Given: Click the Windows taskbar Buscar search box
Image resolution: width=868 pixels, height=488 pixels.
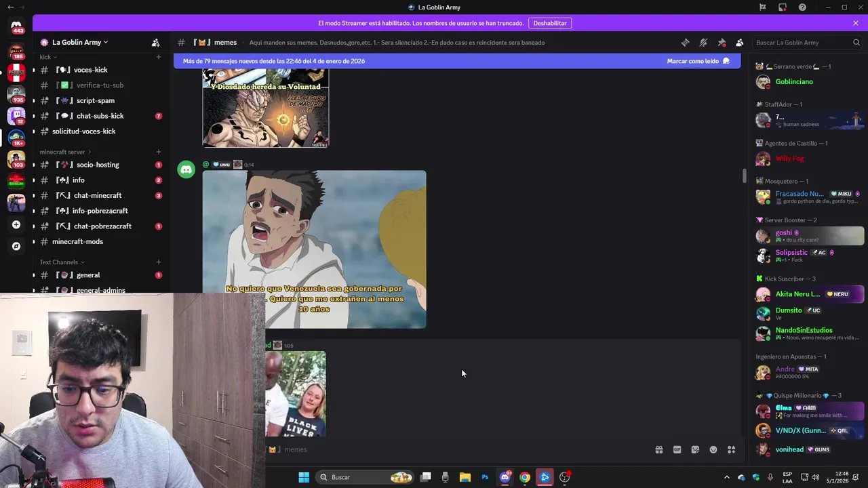Looking at the screenshot, I should point(366,477).
